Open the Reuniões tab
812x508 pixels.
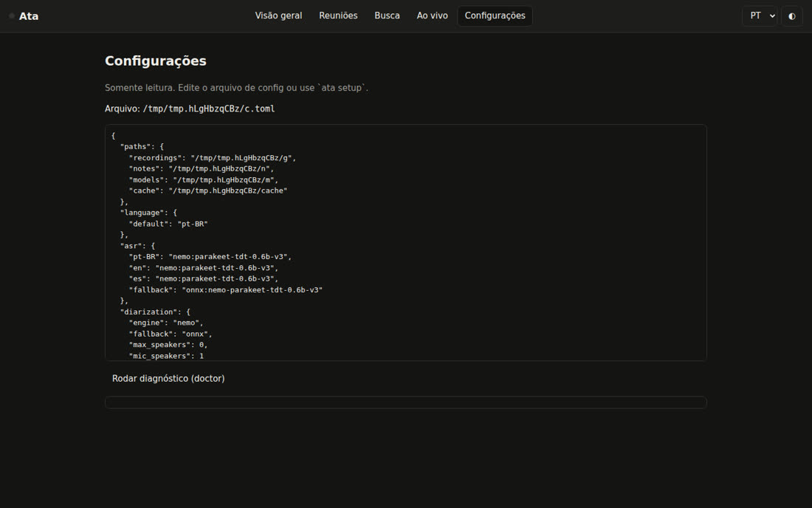coord(338,16)
